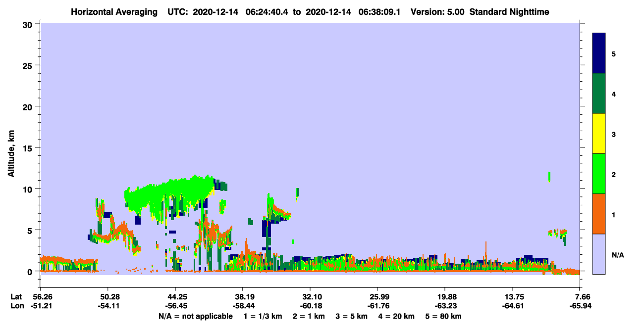Click the 'Lon' axis row label

(x=16, y=306)
